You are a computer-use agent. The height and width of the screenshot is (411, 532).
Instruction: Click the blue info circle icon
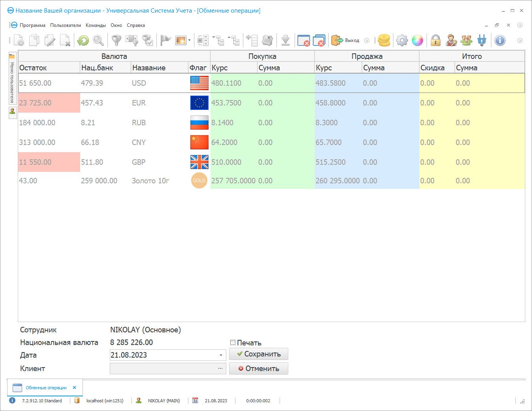500,40
